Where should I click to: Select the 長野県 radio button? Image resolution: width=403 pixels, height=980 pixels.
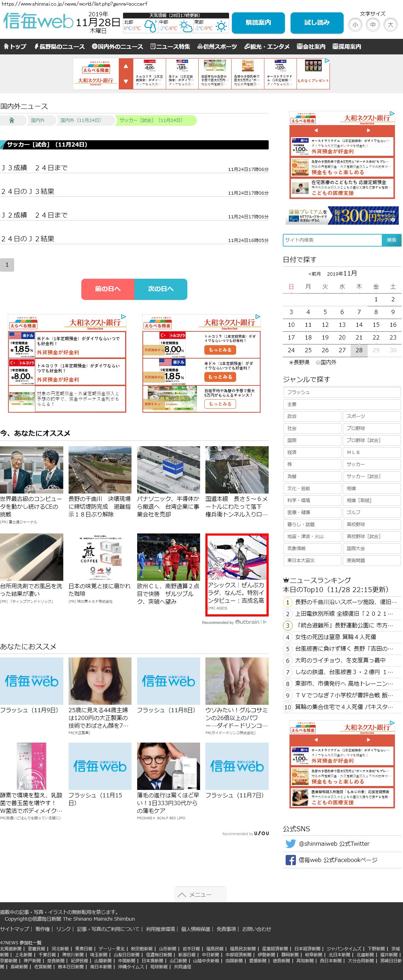click(x=291, y=362)
